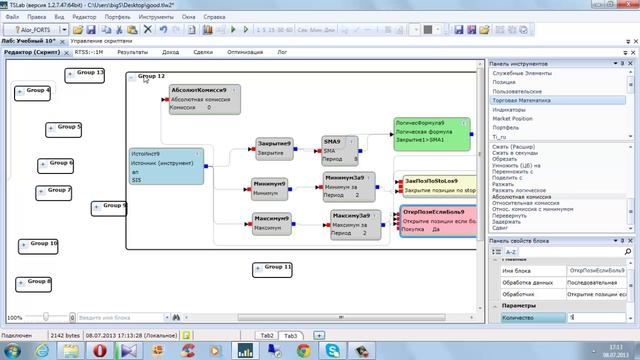Click the blue Undo arrow icon
This screenshot has width=640, height=360.
[x=163, y=30]
